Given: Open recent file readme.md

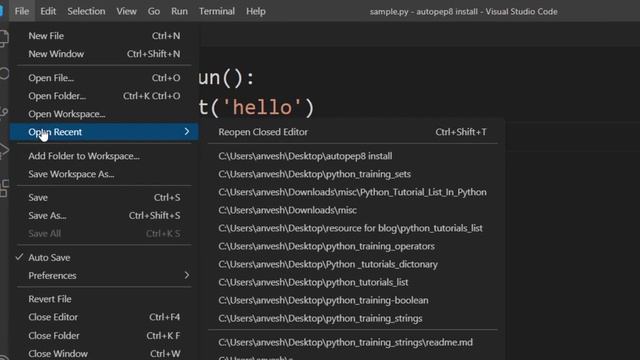Looking at the screenshot, I should click(353, 342).
